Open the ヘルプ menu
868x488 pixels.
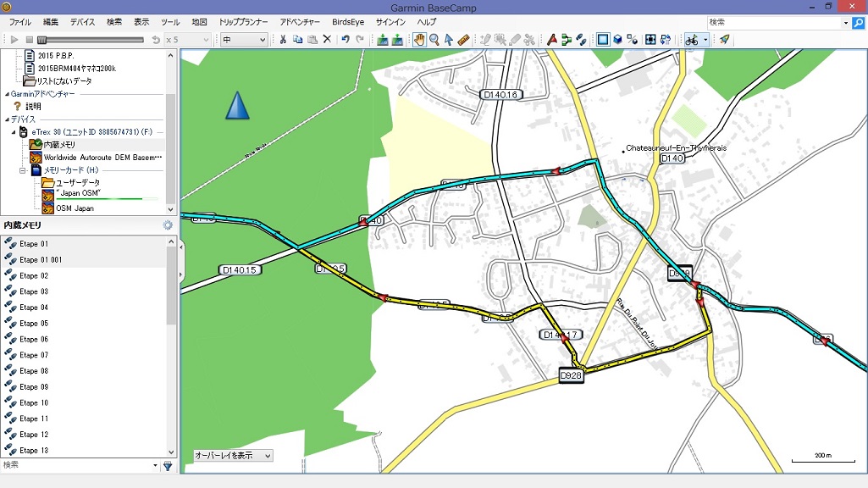click(426, 22)
